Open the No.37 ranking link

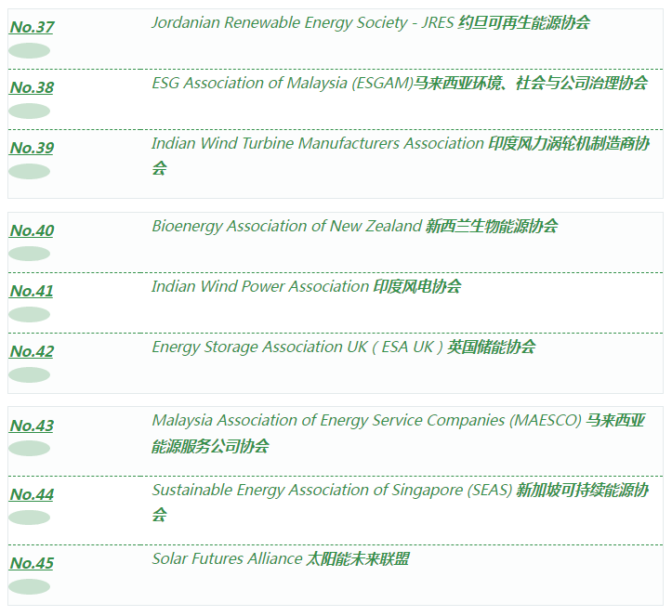32,27
